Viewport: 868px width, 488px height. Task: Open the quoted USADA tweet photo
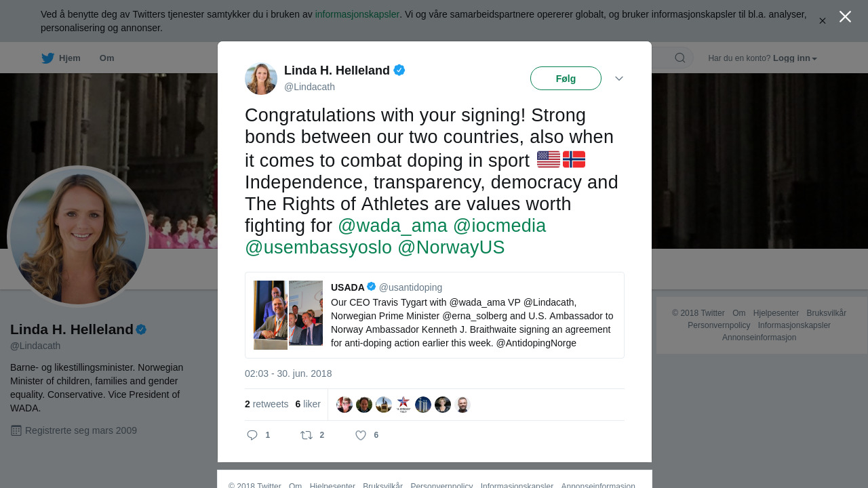(x=288, y=314)
